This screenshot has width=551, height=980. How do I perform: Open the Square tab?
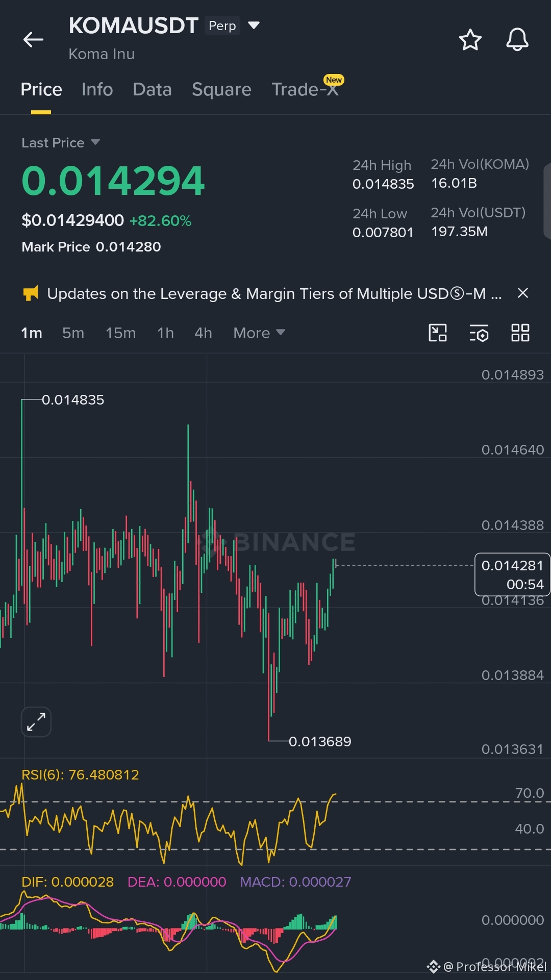tap(221, 89)
